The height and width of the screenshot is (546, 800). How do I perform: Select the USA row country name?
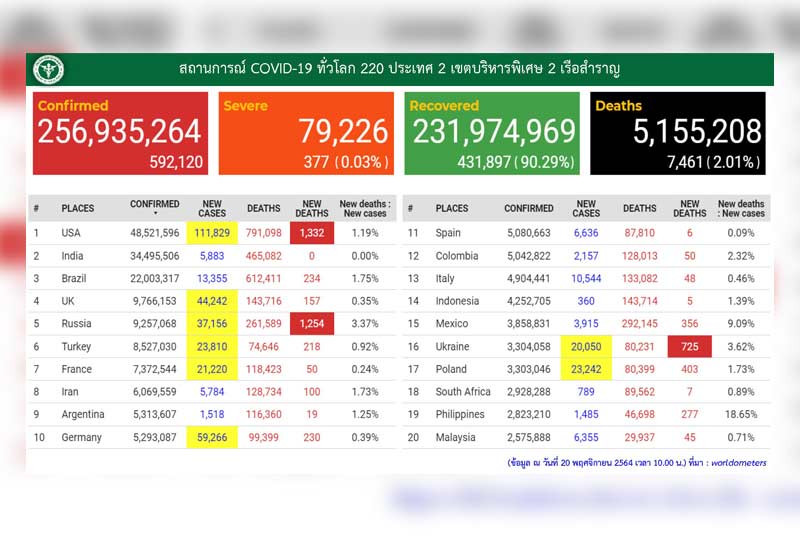point(72,233)
